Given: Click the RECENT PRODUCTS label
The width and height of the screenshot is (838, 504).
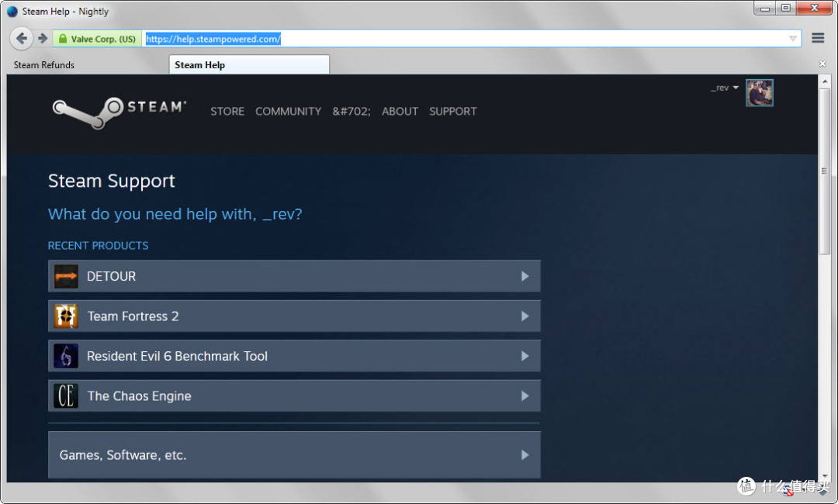Looking at the screenshot, I should tap(99, 246).
